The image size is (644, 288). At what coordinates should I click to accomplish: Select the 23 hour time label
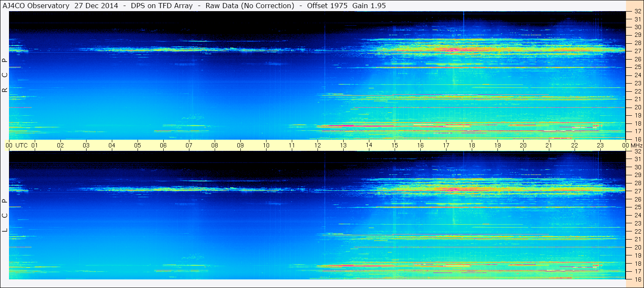(600, 145)
